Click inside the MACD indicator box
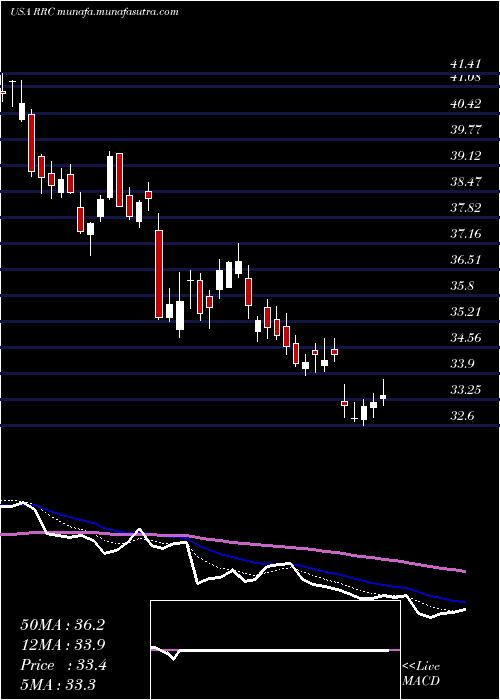 click(x=275, y=650)
